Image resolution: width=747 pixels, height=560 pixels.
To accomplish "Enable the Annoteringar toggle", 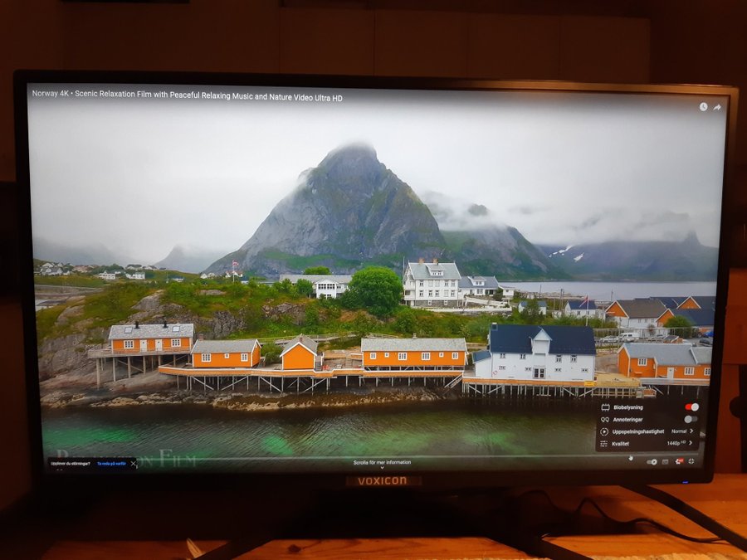I will click(690, 420).
